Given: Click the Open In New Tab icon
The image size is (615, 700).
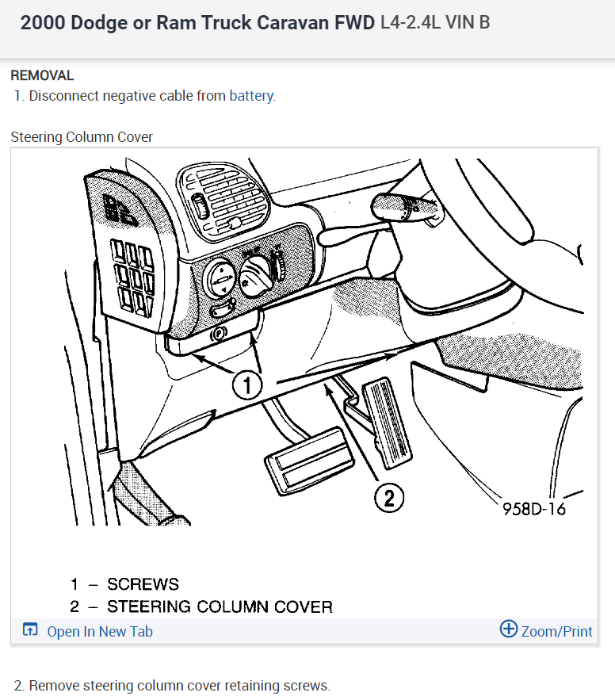Looking at the screenshot, I should point(30,630).
